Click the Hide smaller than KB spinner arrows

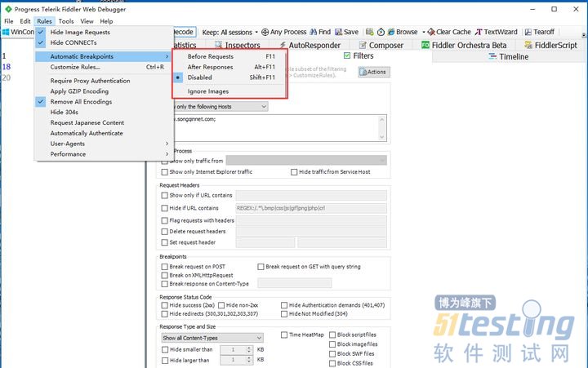coord(249,349)
